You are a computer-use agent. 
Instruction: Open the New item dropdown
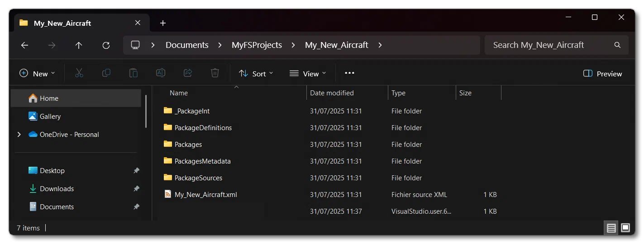(x=37, y=74)
